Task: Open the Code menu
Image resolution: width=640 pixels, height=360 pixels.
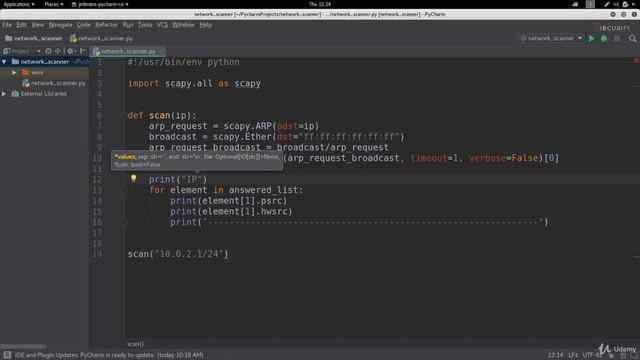Action: tap(84, 25)
